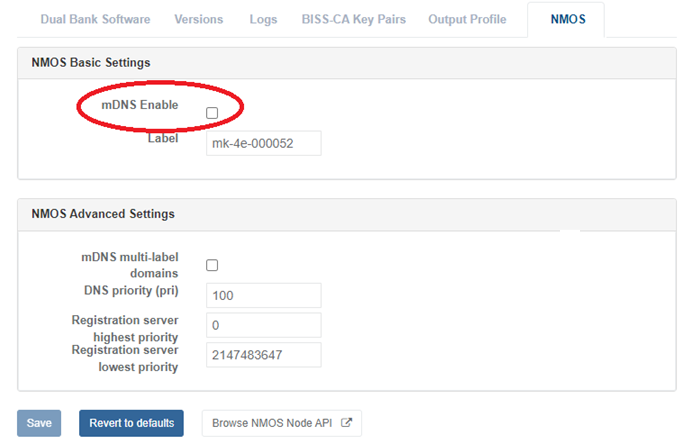Switch to Dual Bank Software tab
The width and height of the screenshot is (685, 443).
click(x=95, y=19)
